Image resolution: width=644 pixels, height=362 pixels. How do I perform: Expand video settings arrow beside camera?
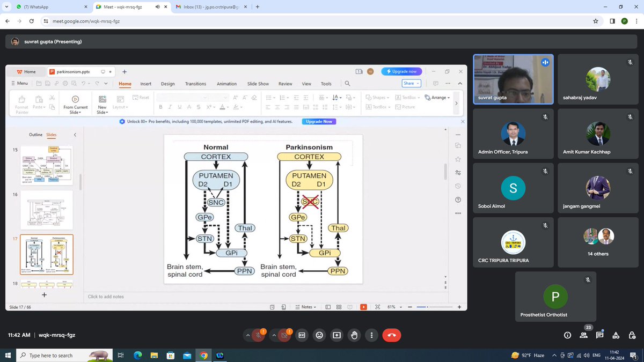[x=274, y=335]
